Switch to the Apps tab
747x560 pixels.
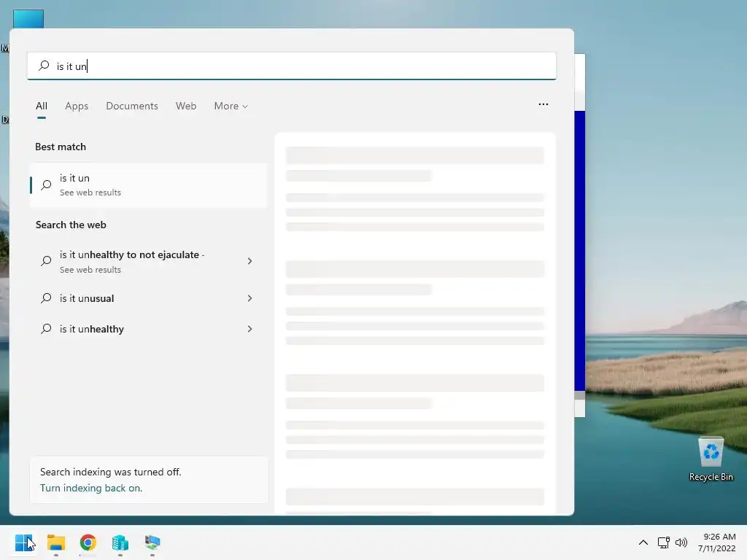point(77,106)
